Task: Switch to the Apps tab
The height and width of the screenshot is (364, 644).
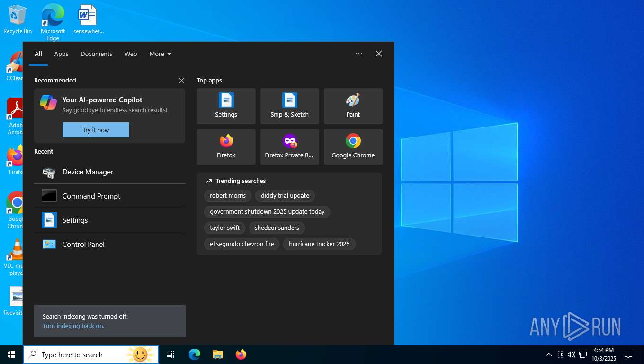Action: pyautogui.click(x=61, y=54)
